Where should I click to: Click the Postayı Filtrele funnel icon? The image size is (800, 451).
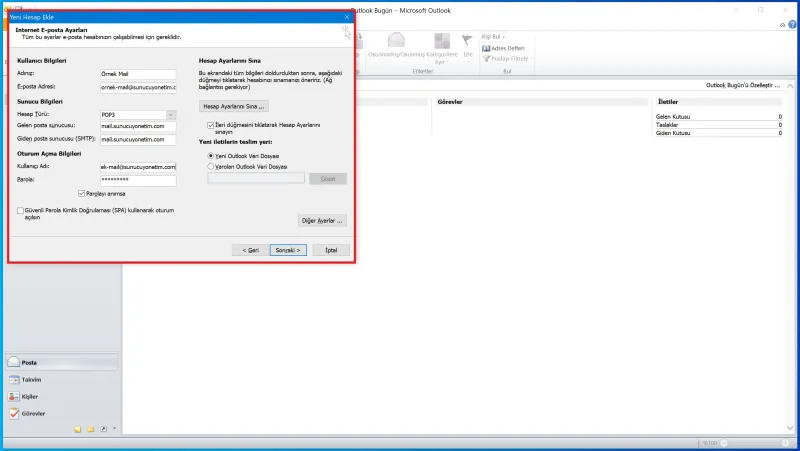486,59
